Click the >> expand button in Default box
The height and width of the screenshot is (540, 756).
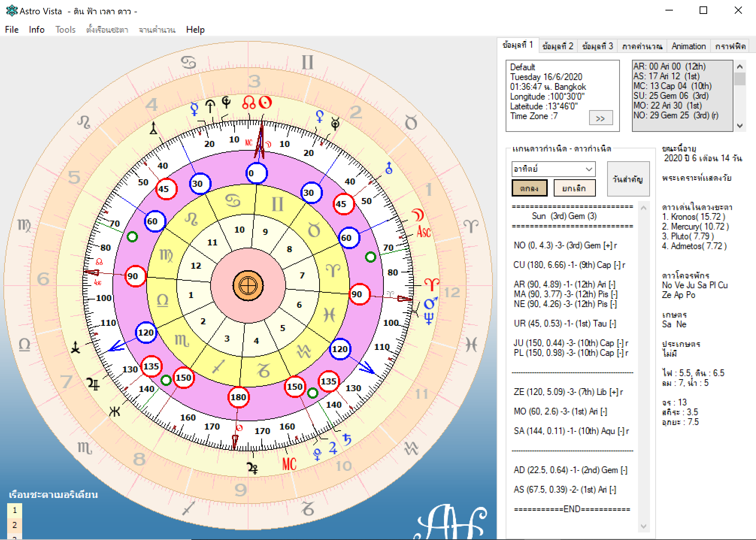click(600, 118)
